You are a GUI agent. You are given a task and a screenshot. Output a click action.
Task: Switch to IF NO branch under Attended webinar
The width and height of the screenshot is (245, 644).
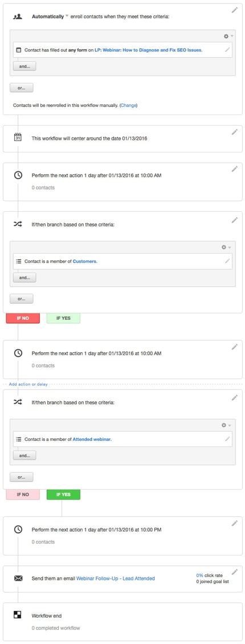[23, 494]
